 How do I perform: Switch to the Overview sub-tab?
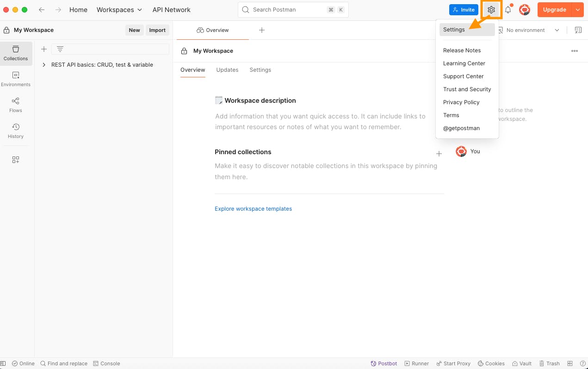tap(193, 70)
